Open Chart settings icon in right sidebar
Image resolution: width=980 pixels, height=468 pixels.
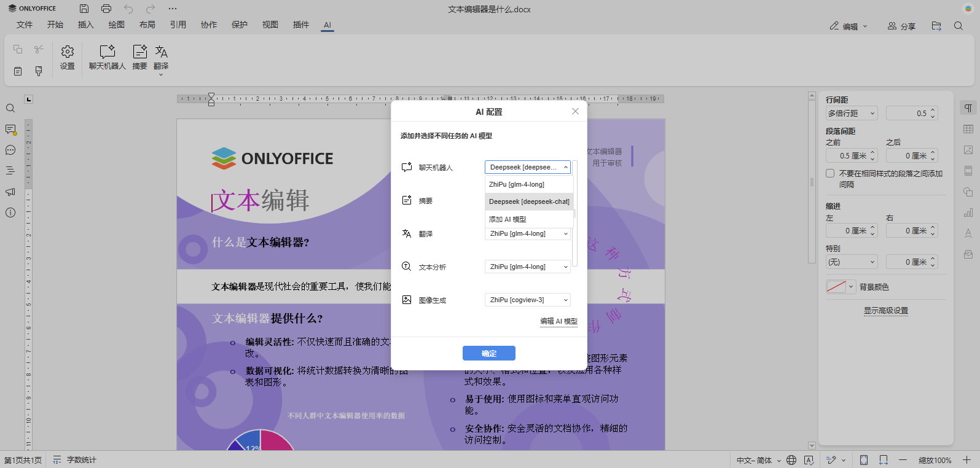tap(968, 213)
